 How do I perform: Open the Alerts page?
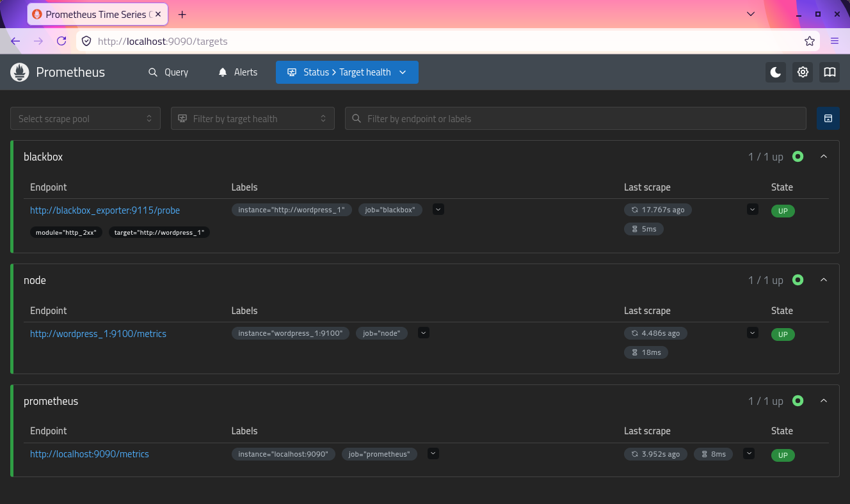(237, 72)
